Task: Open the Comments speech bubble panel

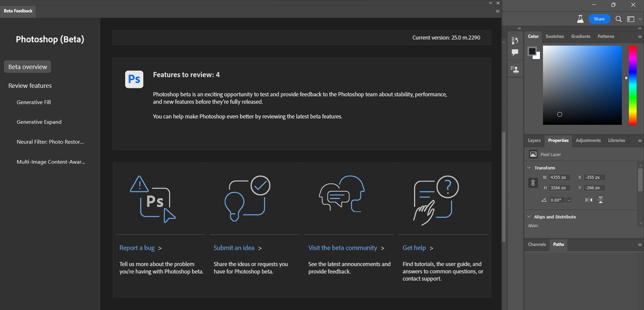Action: click(x=515, y=52)
